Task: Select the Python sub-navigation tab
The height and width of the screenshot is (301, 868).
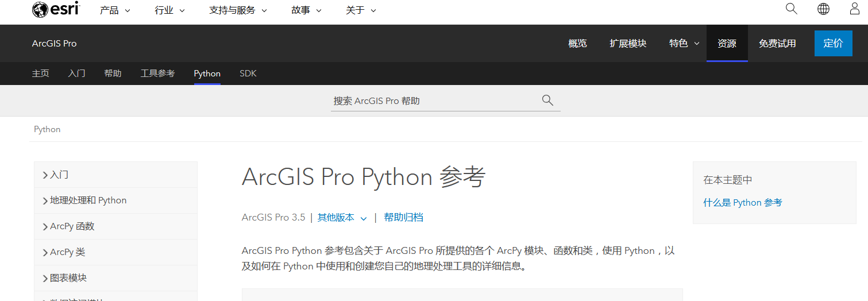Action: [207, 74]
